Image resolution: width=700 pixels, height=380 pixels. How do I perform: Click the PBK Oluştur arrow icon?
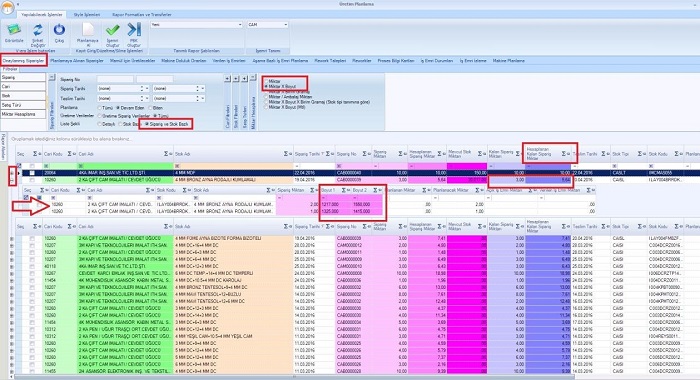coord(134,30)
